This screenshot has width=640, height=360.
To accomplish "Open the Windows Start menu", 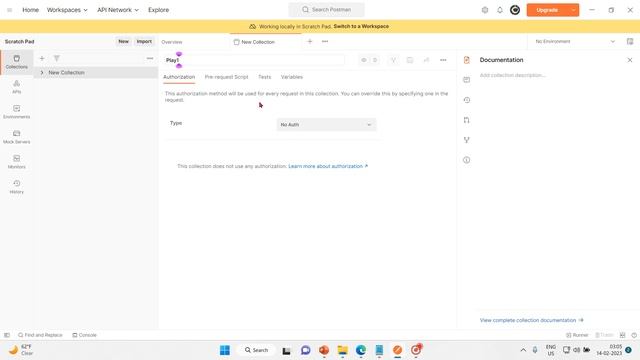I will tap(225, 350).
